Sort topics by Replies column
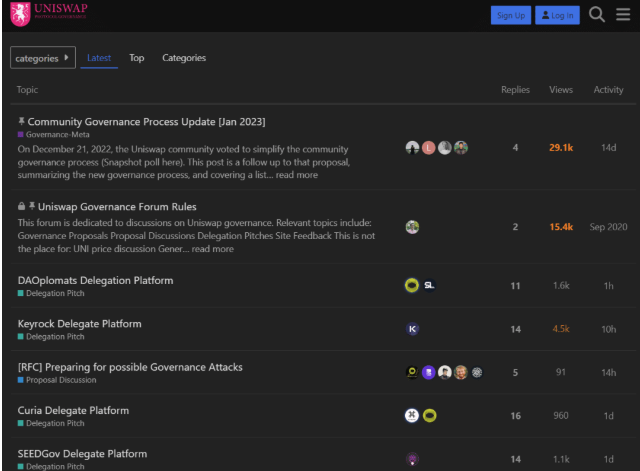This screenshot has width=640, height=471. point(515,90)
